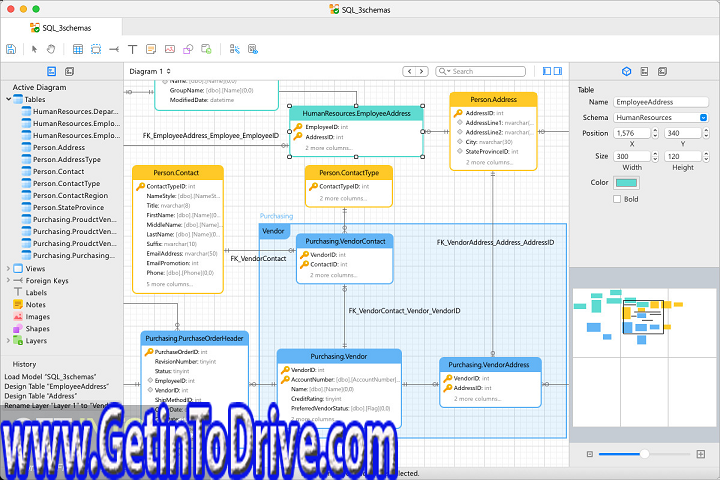Screen dimensions: 720x480
Task: Click the Shapes icon in the left tree
Action: click(18, 328)
